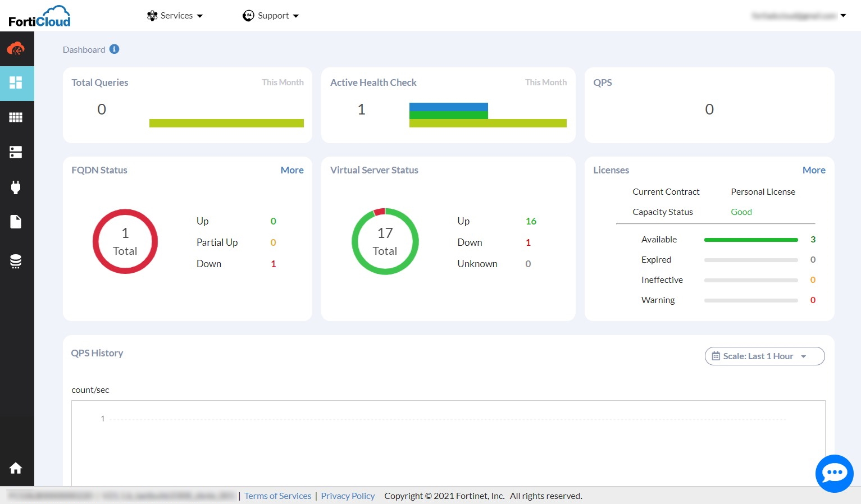
Task: Open the grid view sidebar icon
Action: [x=17, y=117]
